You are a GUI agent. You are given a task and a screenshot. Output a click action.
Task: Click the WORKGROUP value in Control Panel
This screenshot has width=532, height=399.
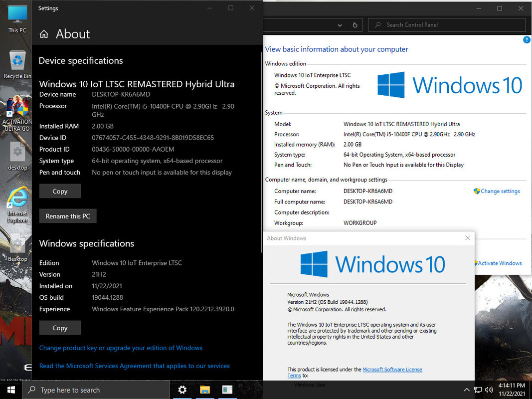(x=360, y=223)
